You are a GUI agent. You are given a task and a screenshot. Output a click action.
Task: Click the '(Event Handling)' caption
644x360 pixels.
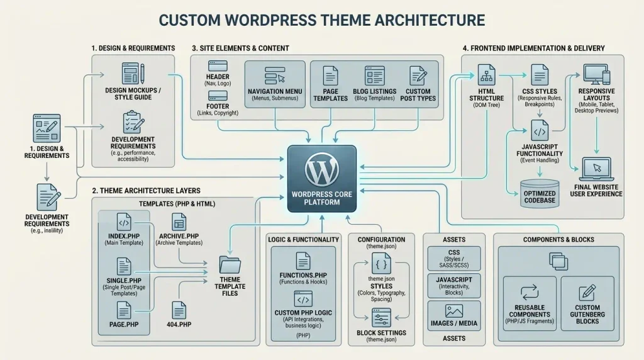pos(540,160)
